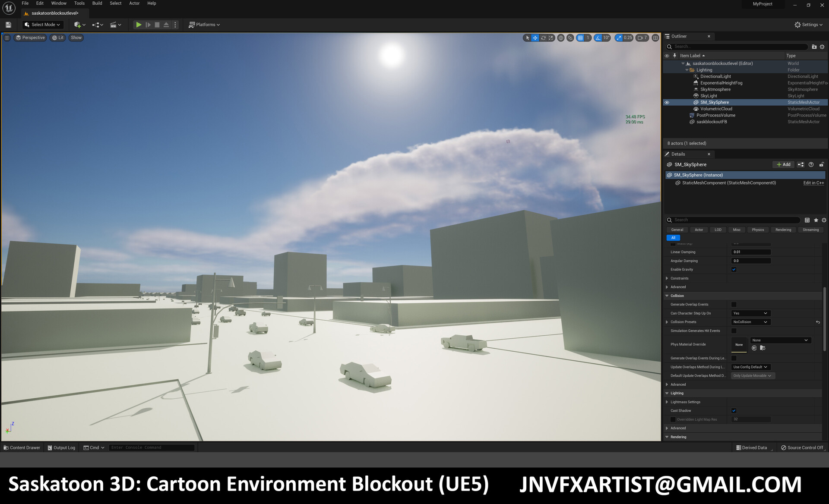
Task: Open the Collision Presets dropdown
Action: coord(750,322)
